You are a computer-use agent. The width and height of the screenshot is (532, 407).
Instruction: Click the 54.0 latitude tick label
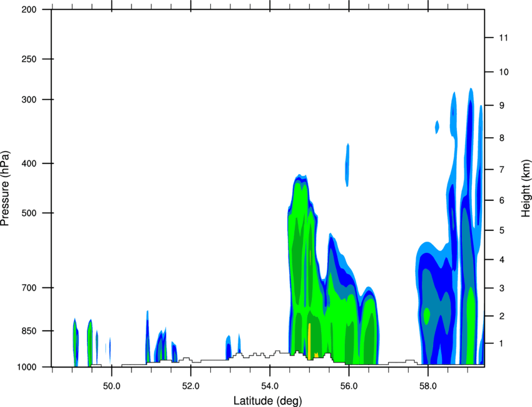(270, 386)
